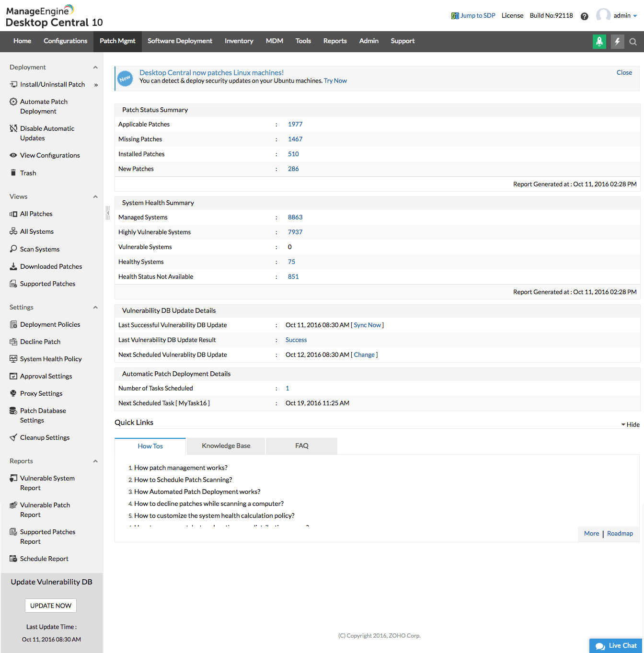Click the Downloaded Patches download icon
644x653 pixels.
13,266
